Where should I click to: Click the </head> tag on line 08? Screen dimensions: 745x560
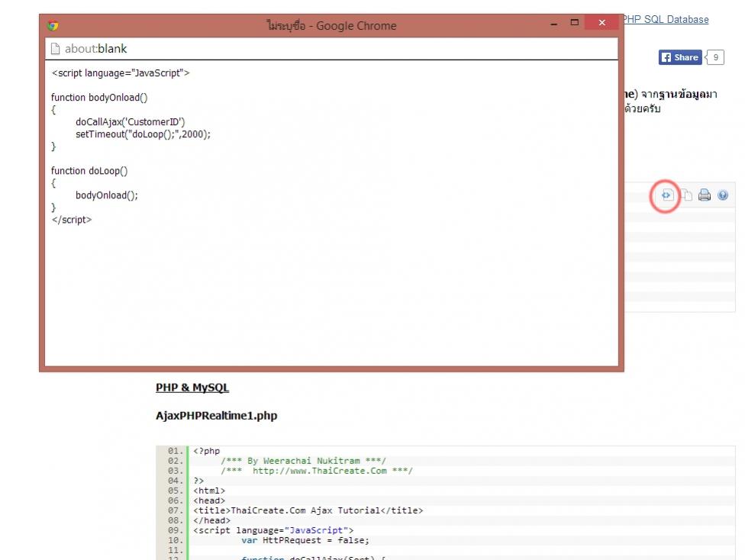(x=212, y=520)
